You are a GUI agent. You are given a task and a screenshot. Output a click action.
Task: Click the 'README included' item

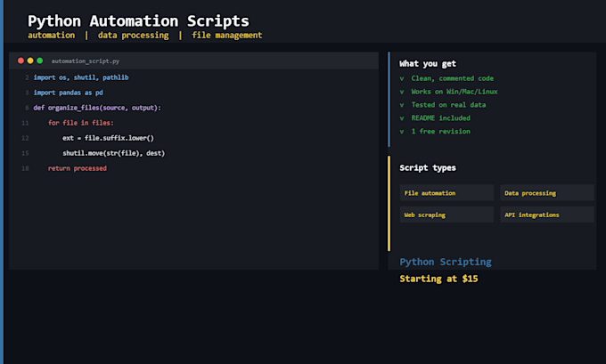point(440,118)
